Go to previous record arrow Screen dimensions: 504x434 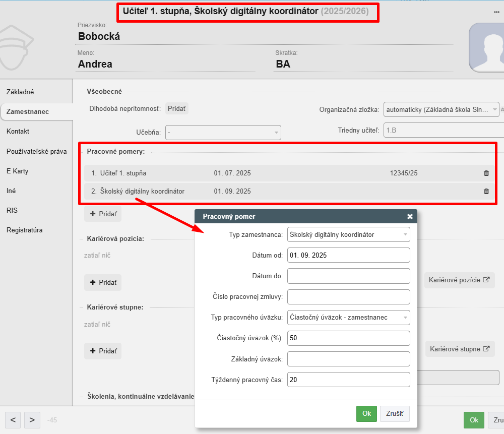(x=13, y=420)
